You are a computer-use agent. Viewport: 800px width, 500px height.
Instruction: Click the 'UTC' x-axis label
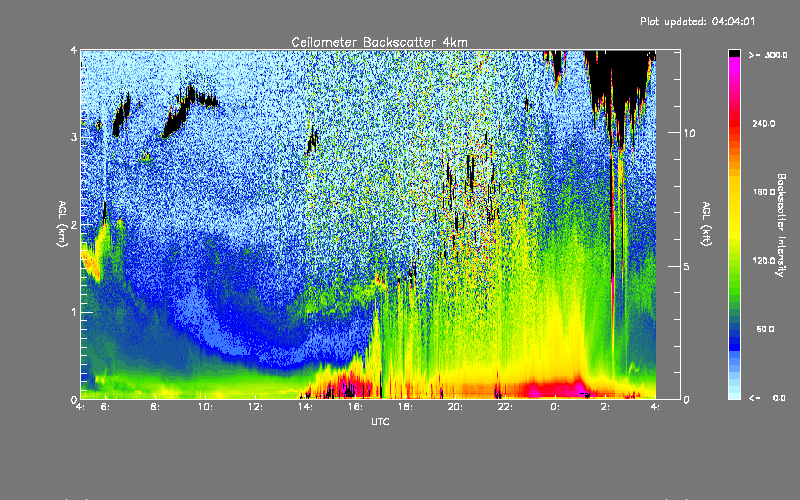coord(380,421)
